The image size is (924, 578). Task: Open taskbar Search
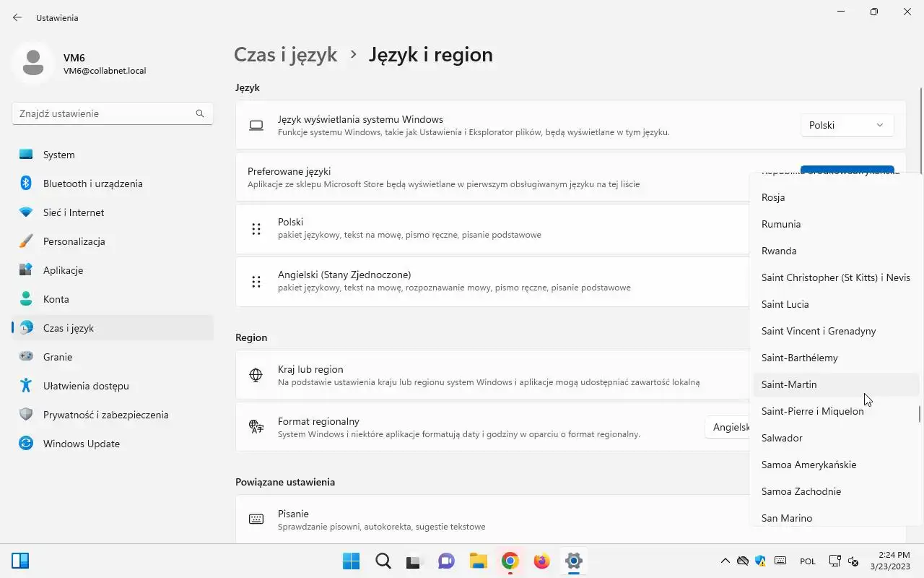(383, 561)
